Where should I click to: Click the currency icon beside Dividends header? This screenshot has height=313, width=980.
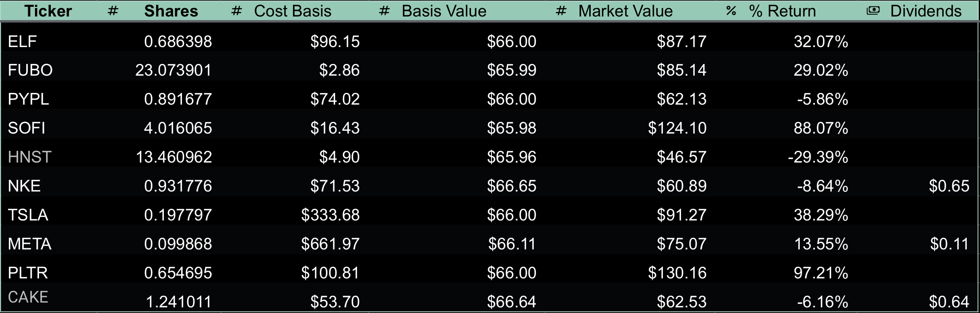873,11
